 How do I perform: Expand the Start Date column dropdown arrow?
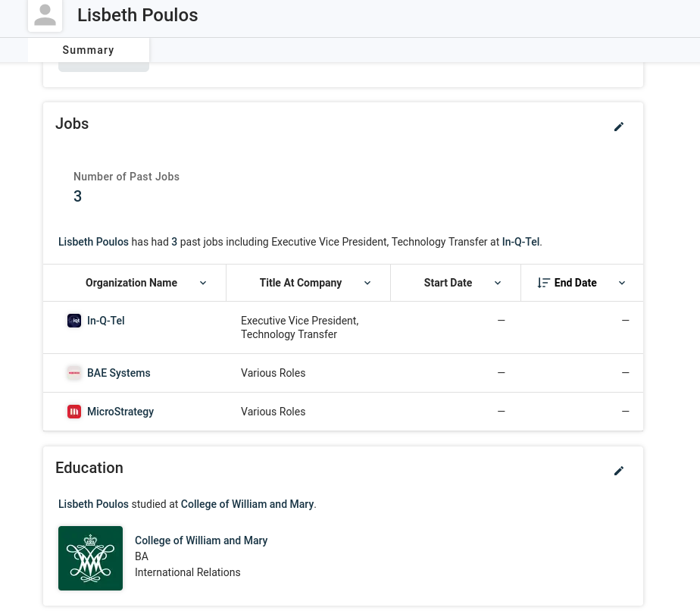(x=498, y=283)
